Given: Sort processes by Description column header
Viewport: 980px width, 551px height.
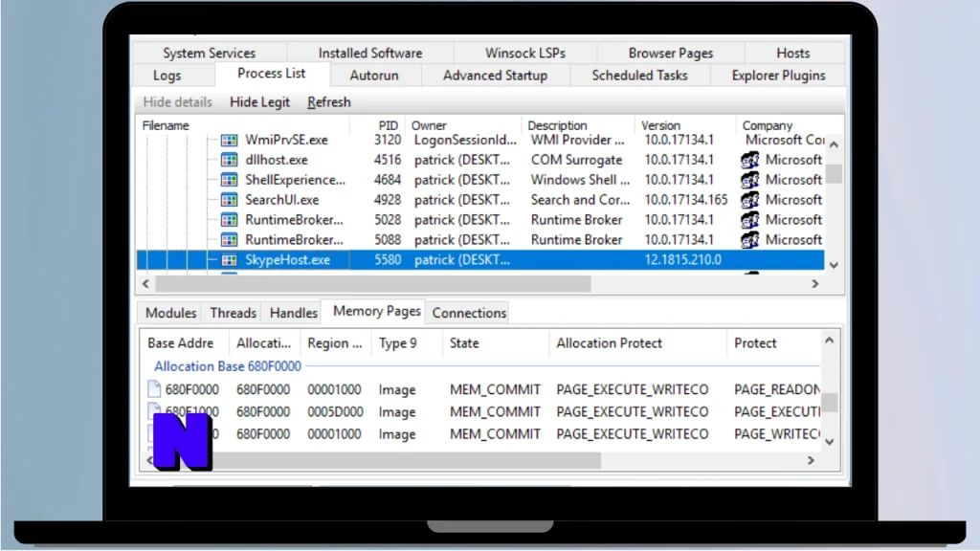Looking at the screenshot, I should point(578,125).
